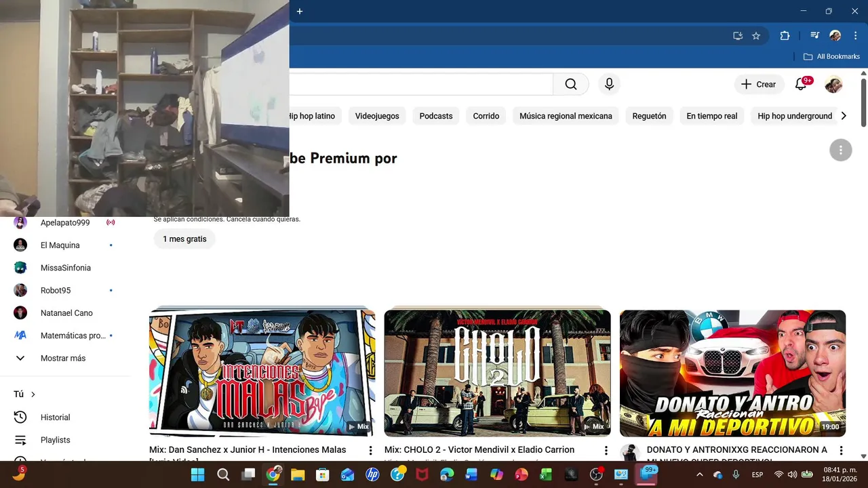Click title Mix: CHOLO 2 - Victor Mendivil

click(479, 449)
